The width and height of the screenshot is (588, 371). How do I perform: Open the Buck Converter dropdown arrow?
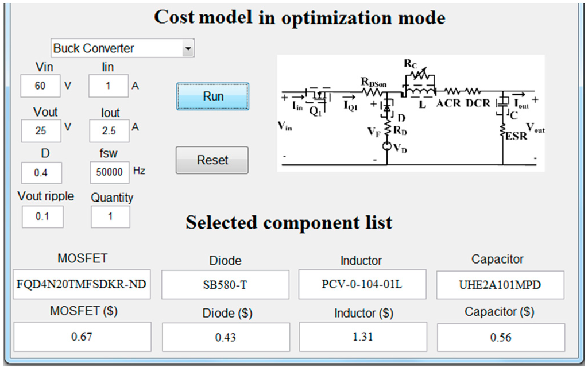(188, 48)
